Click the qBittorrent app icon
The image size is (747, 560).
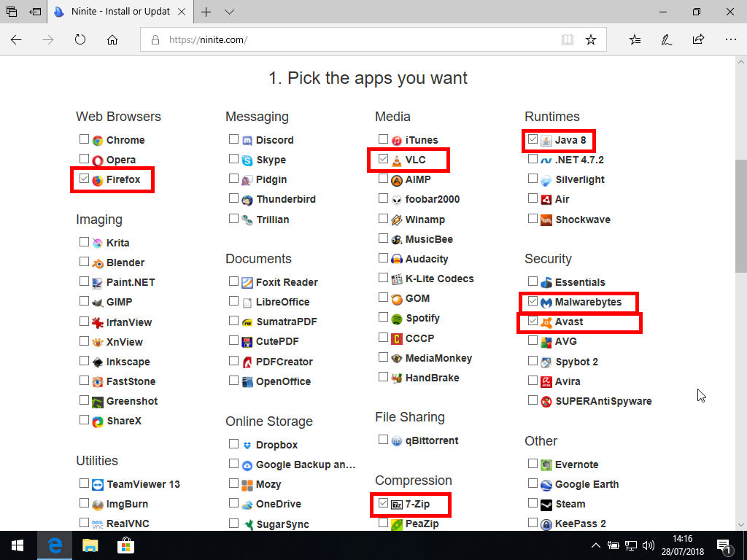[x=397, y=441]
